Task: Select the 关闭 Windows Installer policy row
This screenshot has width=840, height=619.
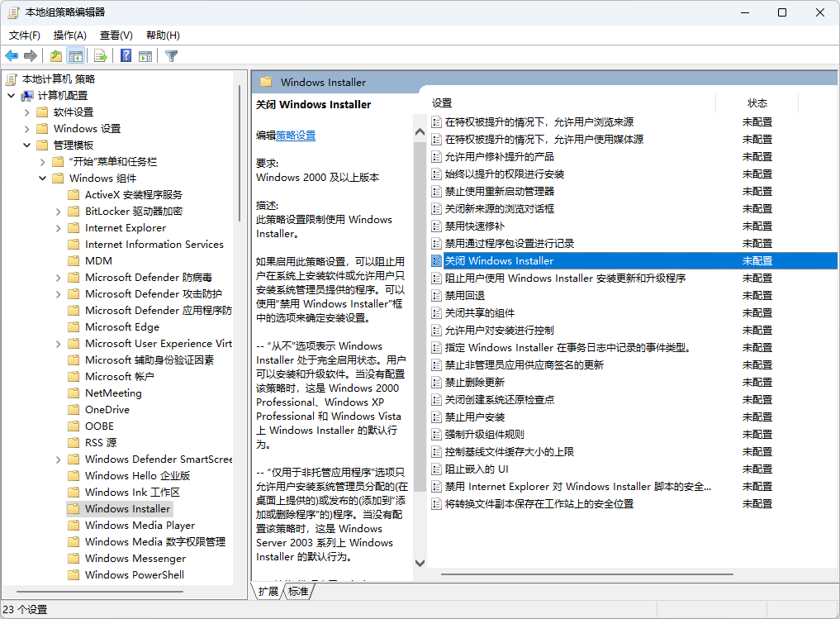Action: tap(634, 261)
